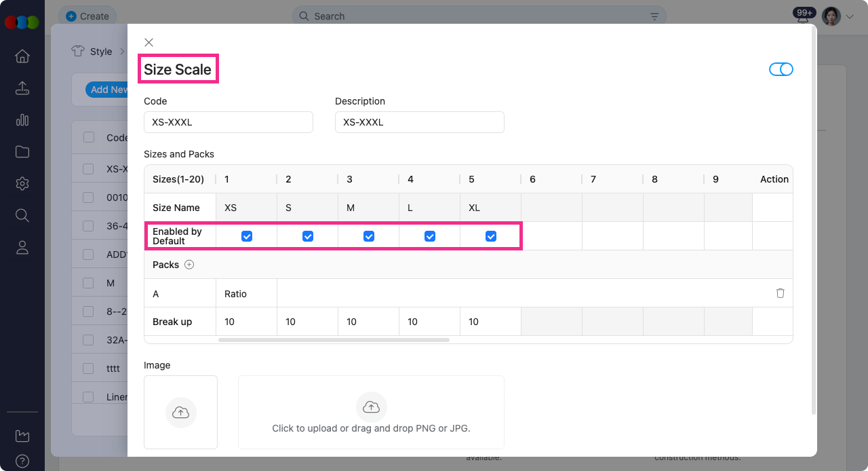Open the search filter options
The width and height of the screenshot is (868, 471).
pyautogui.click(x=654, y=16)
